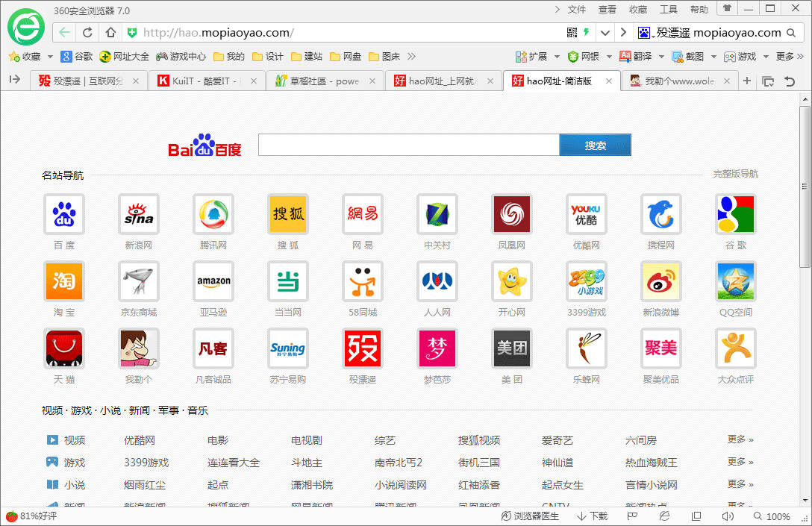
Task: Open the Sina site icon
Action: pyautogui.click(x=139, y=214)
